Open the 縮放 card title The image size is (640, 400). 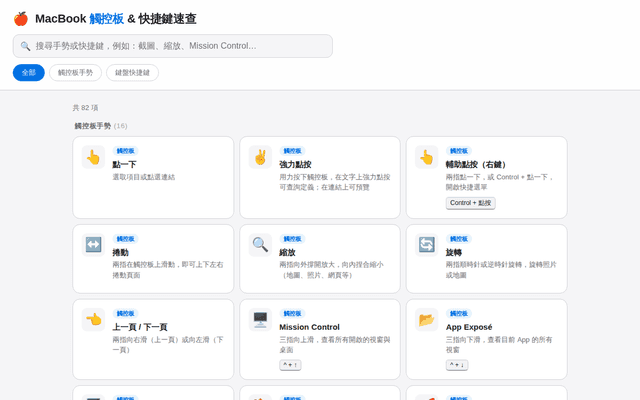point(287,253)
